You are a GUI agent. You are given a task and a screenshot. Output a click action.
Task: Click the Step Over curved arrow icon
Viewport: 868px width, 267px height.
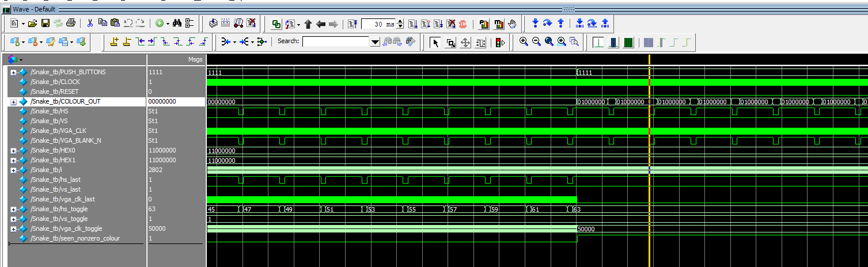click(x=547, y=24)
